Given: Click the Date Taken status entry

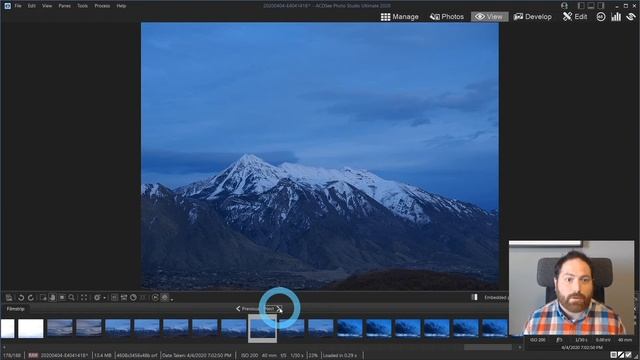Looking at the screenshot, I should [197, 356].
